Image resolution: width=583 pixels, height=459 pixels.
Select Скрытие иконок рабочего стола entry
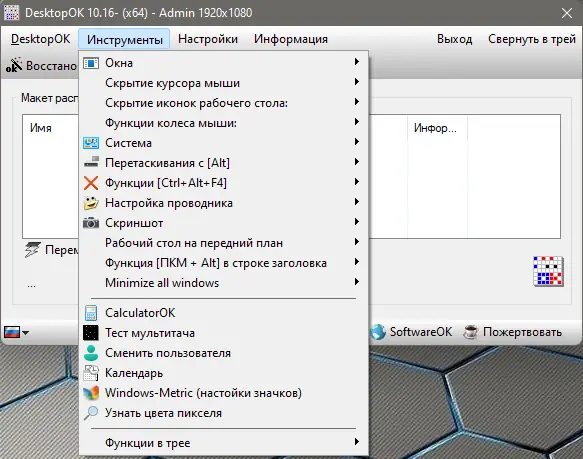click(x=224, y=103)
